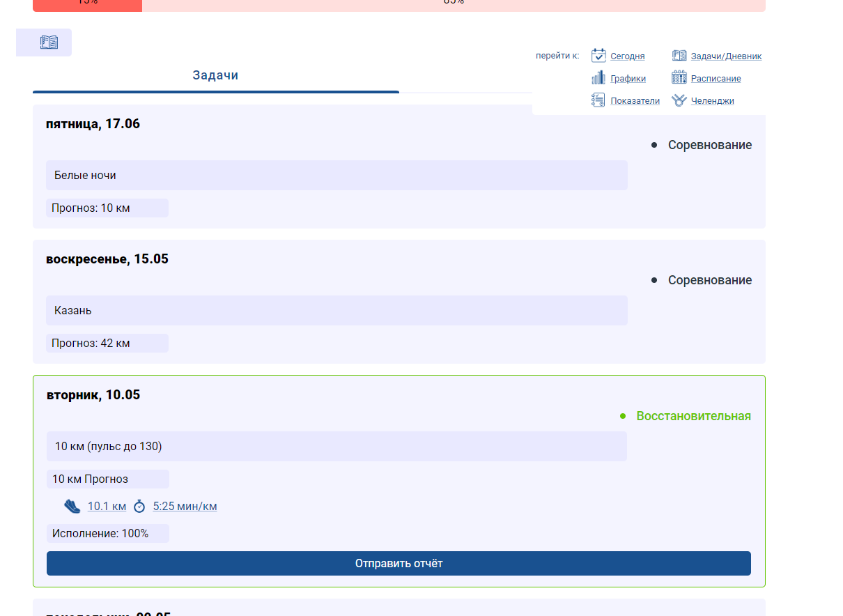Click the diary book icon button
Viewport: 843px width, 616px height.
click(44, 43)
